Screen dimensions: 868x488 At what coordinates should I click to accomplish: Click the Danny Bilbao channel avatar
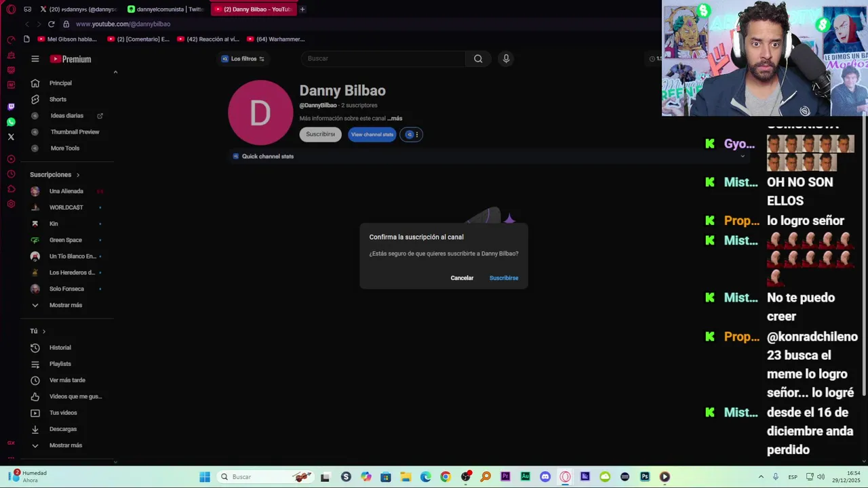[x=260, y=113]
